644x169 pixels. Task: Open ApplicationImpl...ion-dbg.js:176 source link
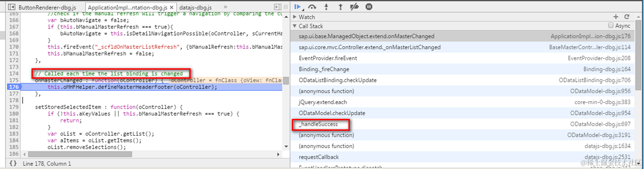[x=590, y=36]
